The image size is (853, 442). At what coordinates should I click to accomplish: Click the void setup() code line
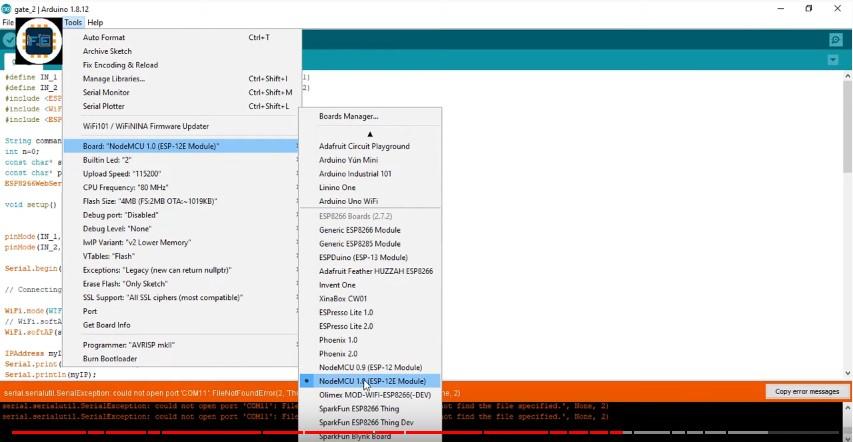30,205
